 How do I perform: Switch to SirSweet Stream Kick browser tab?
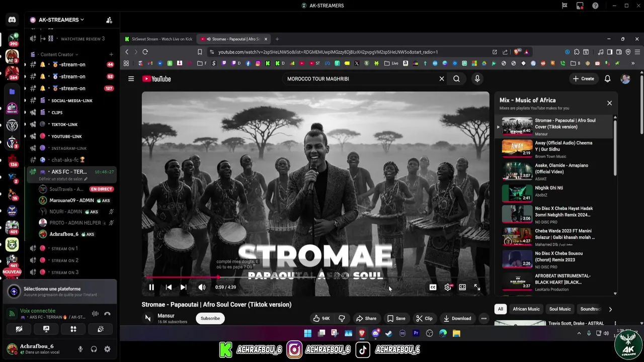point(158,39)
